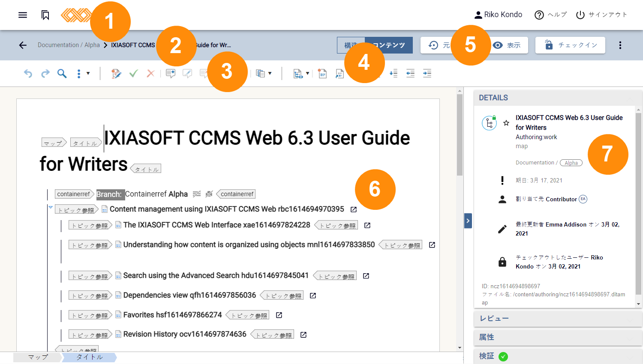Undo the last edit
Viewport: 643px width, 364px height.
point(28,74)
